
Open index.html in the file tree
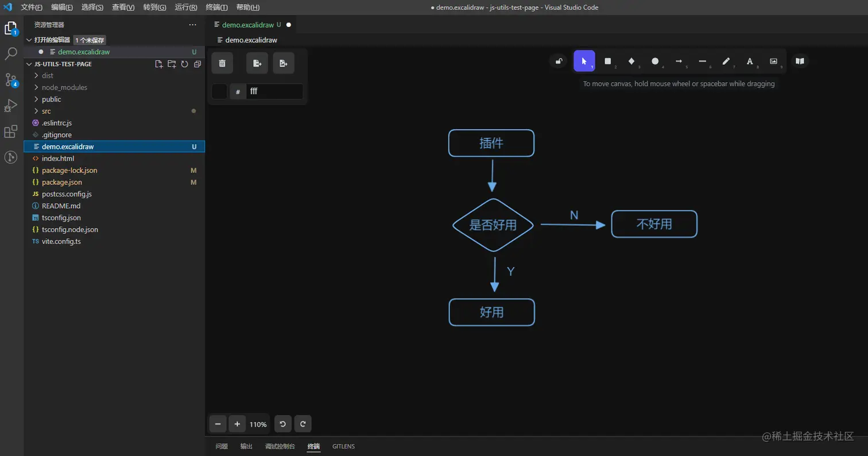click(114, 159)
